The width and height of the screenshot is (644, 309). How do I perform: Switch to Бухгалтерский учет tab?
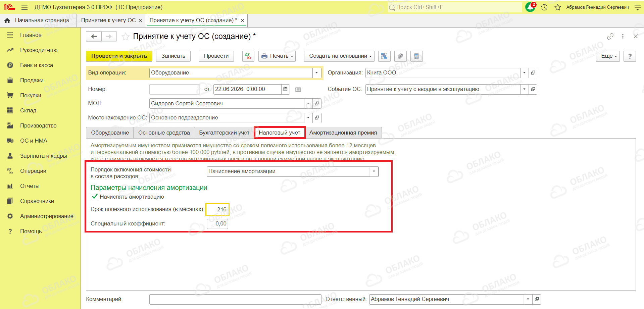[x=224, y=133]
